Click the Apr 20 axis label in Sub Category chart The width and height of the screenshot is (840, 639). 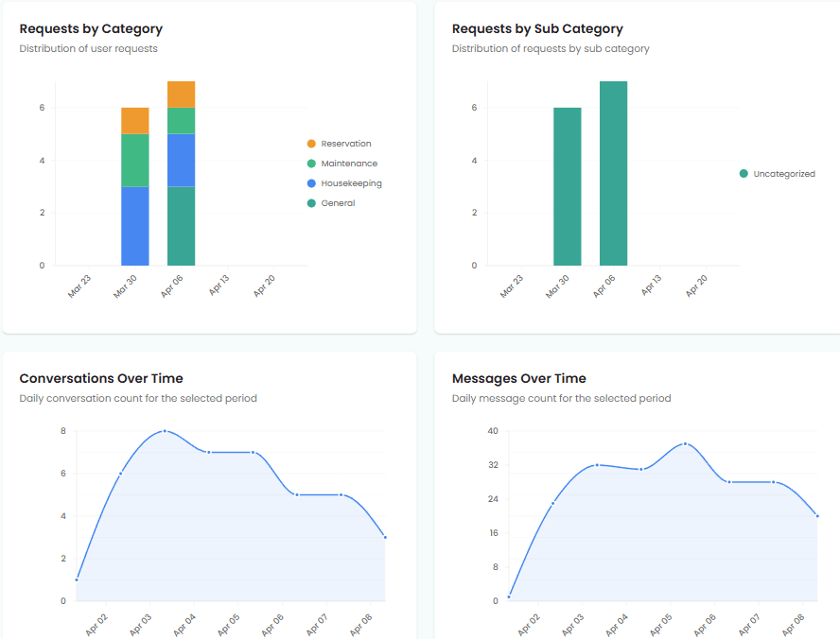pos(696,285)
